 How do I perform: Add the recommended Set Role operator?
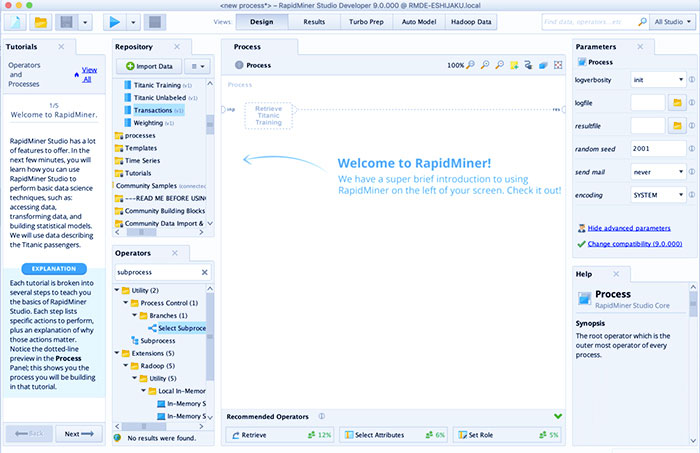[x=507, y=435]
